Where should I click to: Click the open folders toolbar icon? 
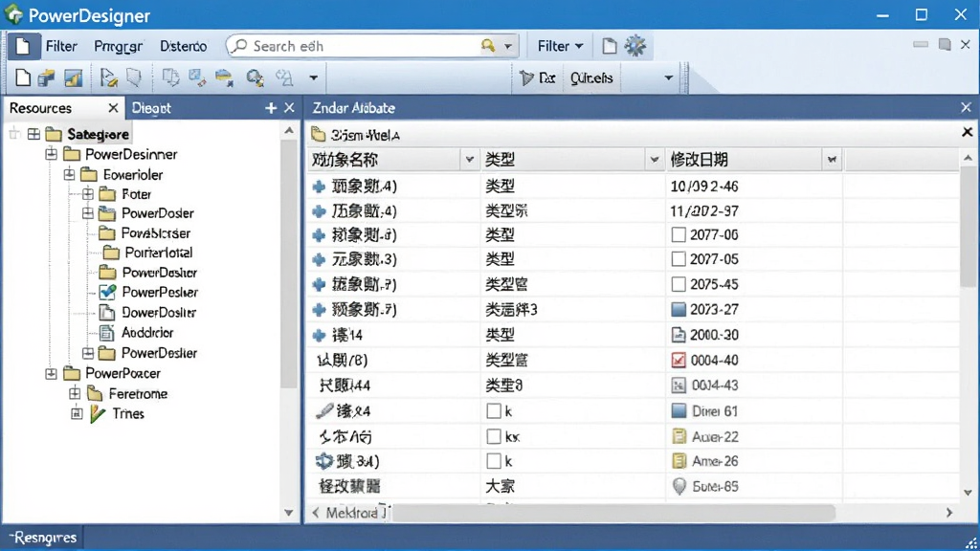[46, 78]
